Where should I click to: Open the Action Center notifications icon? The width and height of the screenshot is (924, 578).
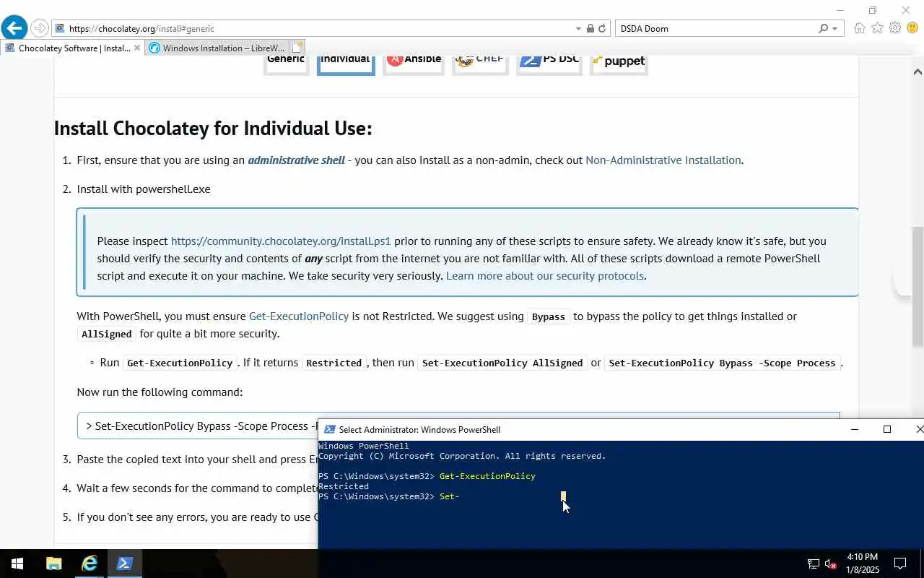point(900,564)
